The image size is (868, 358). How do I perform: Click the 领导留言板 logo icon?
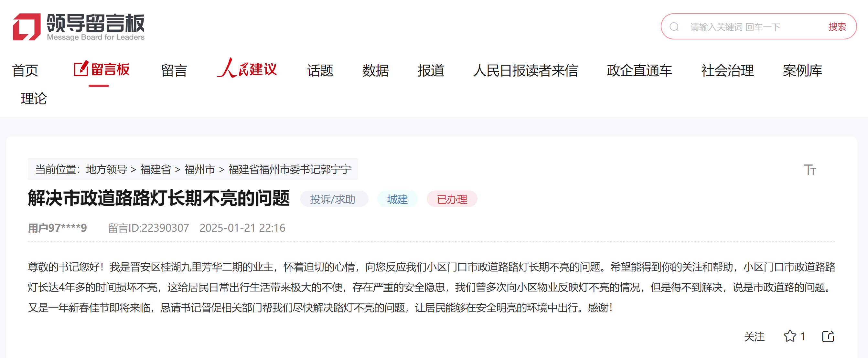tap(27, 27)
